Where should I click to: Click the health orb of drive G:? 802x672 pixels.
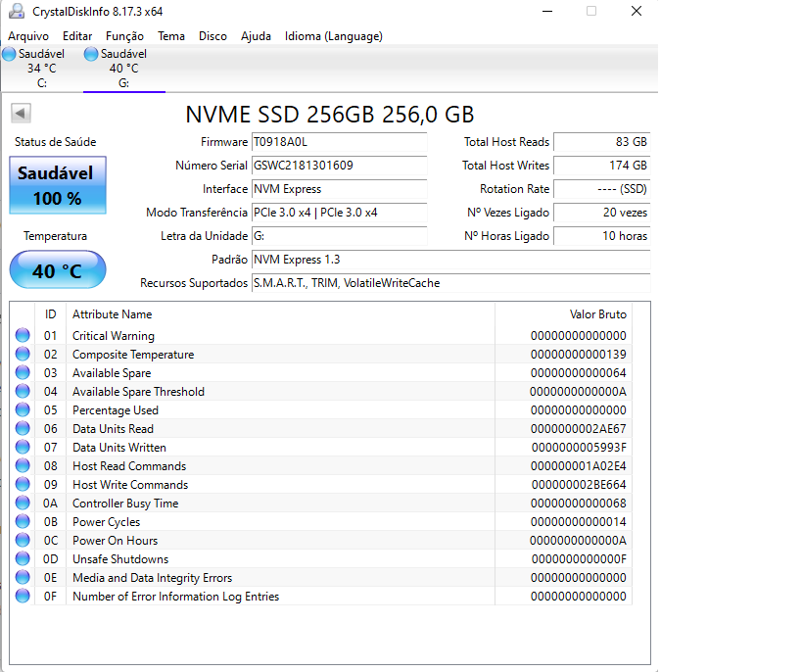pos(91,54)
